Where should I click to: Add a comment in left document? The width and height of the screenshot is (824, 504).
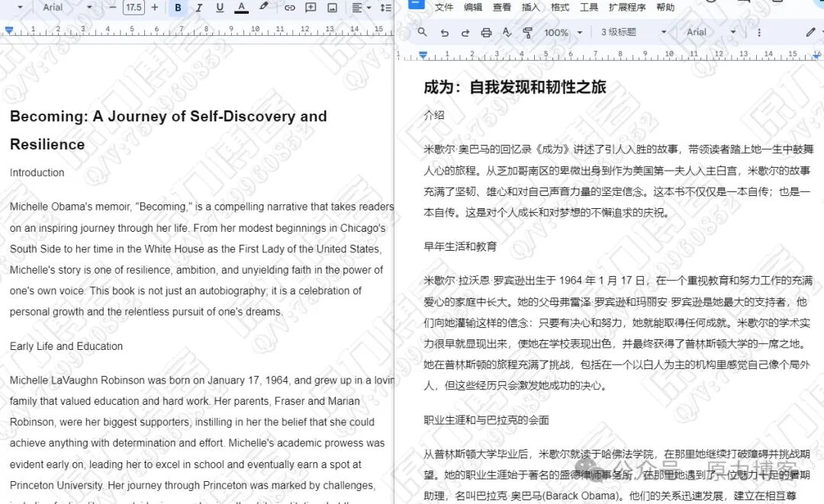[x=311, y=8]
